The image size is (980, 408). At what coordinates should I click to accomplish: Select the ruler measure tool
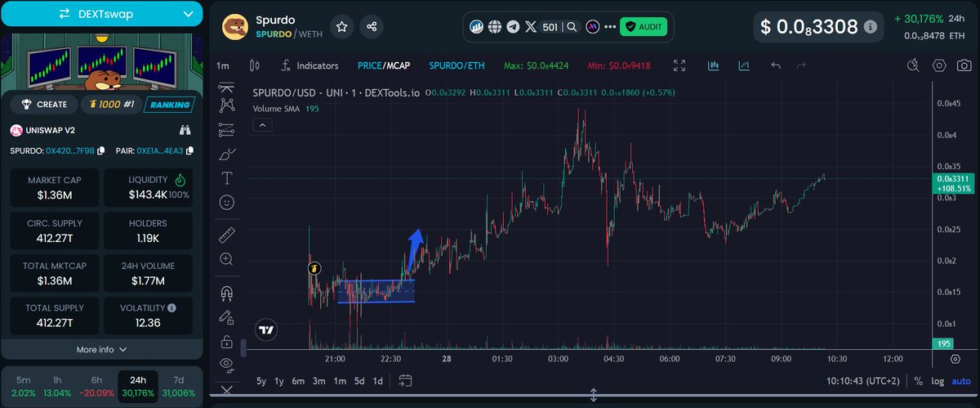tap(227, 235)
